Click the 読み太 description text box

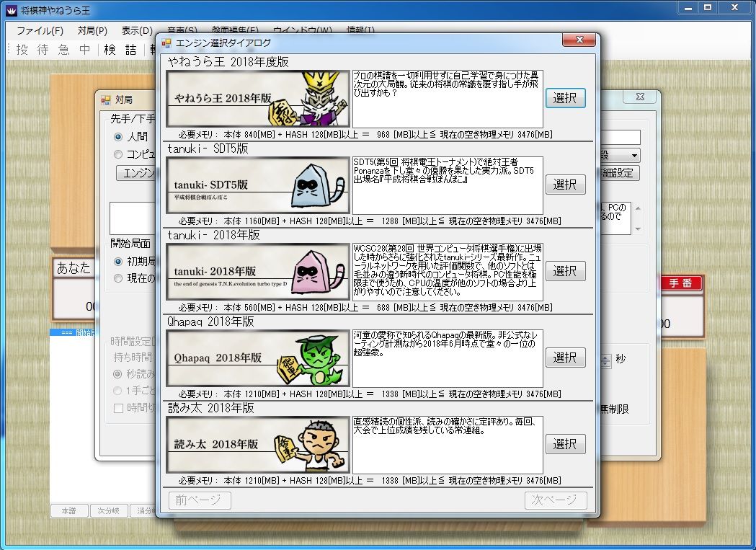(x=448, y=445)
